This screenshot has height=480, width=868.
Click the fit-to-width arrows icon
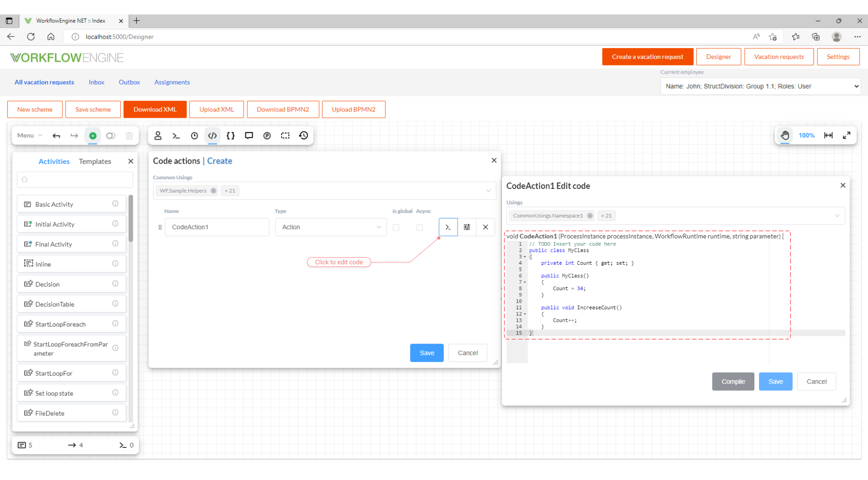click(828, 135)
